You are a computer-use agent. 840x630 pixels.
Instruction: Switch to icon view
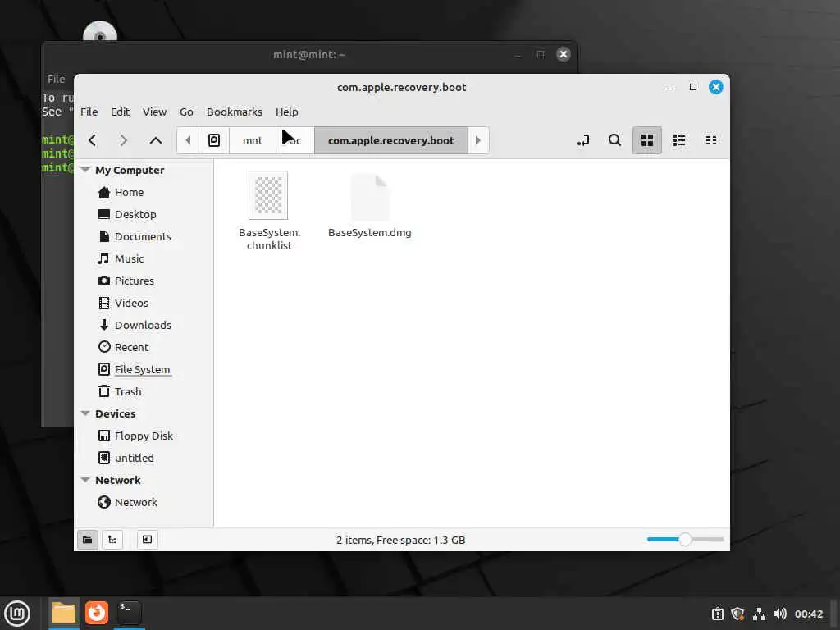(x=647, y=140)
